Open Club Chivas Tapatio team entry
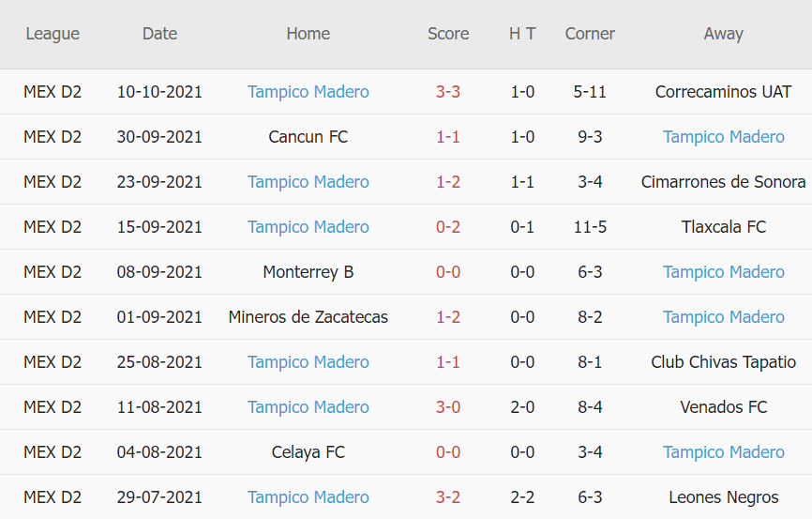 click(x=723, y=362)
